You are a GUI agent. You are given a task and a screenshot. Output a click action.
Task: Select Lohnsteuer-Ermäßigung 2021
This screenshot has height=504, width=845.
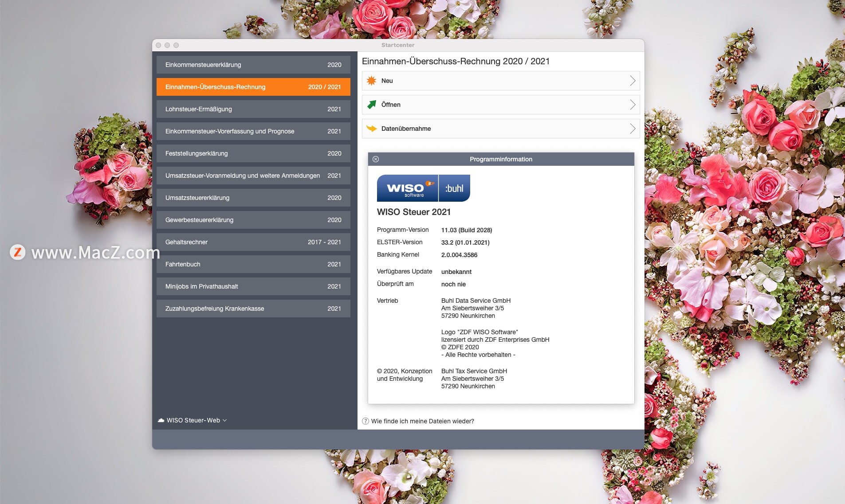(x=253, y=109)
